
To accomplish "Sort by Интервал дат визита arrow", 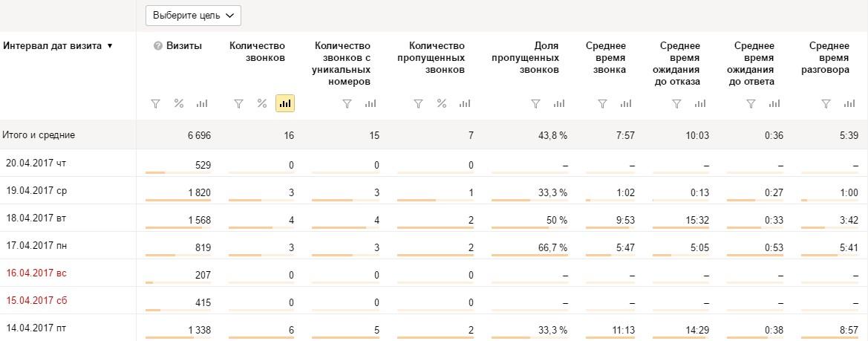I will coord(110,46).
